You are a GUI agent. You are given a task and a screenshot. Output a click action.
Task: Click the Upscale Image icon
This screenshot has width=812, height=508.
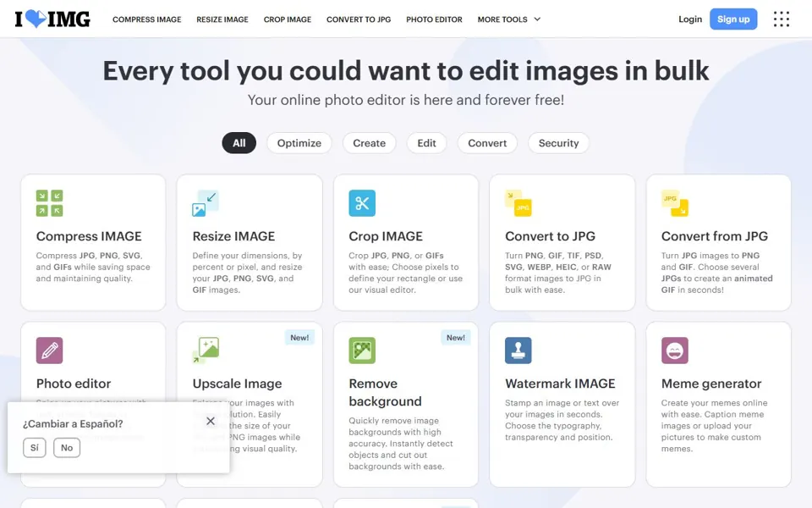(x=206, y=351)
